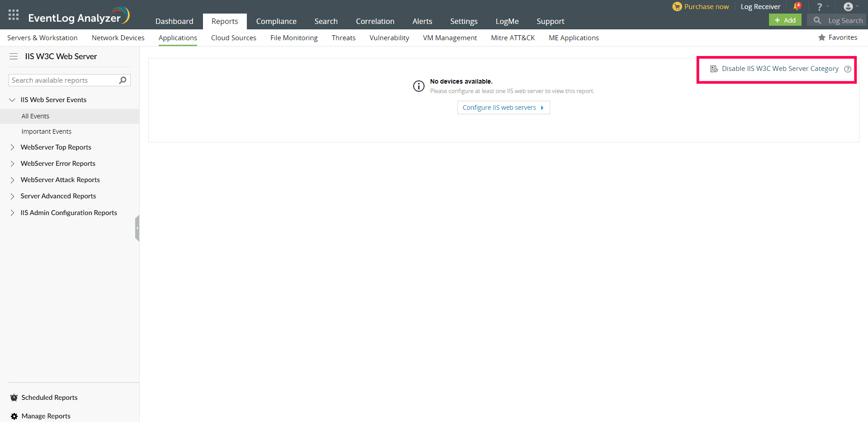This screenshot has width=868, height=422.
Task: Open help for Disable Category option
Action: (x=848, y=69)
